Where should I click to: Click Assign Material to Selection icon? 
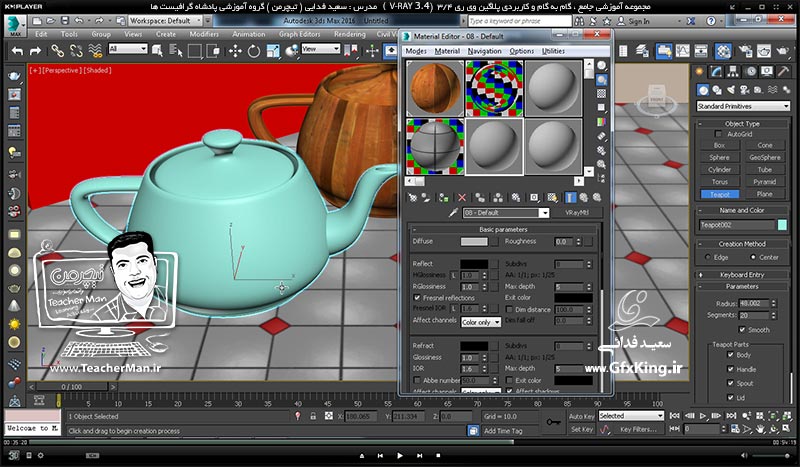[443, 198]
